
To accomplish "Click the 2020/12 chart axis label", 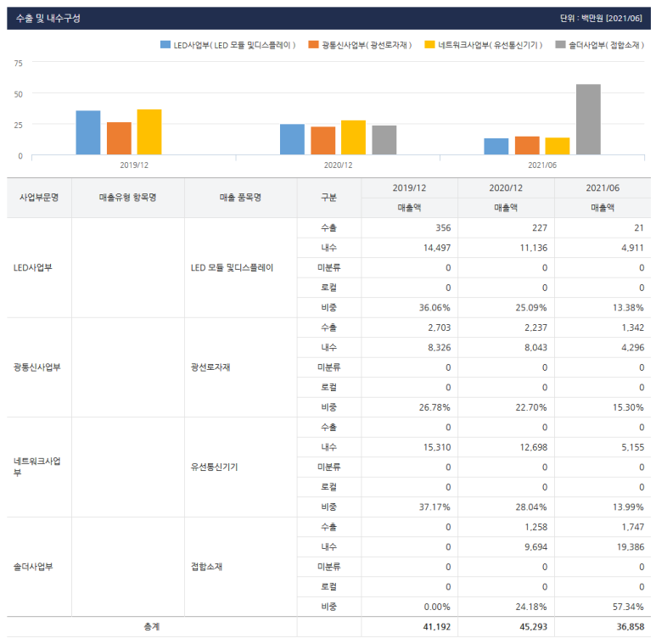I will click(338, 165).
